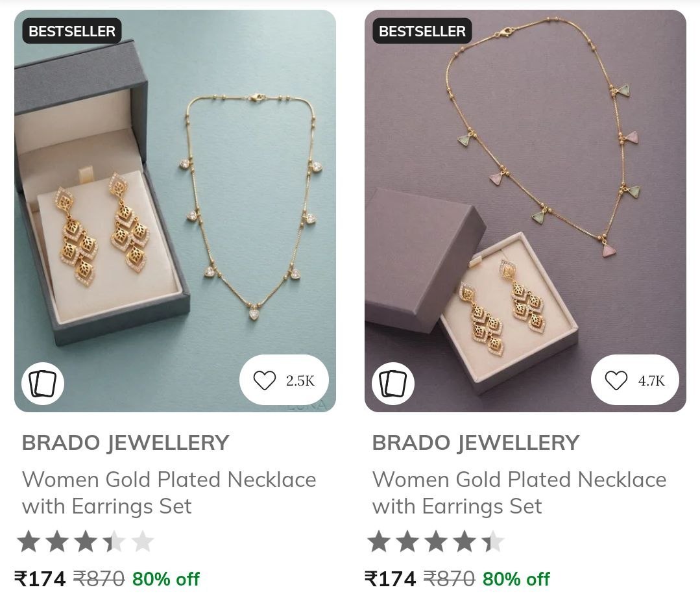Screen dimensions: 700x607
Task: Click the BESTSELLER badge on left product
Action: point(72,31)
